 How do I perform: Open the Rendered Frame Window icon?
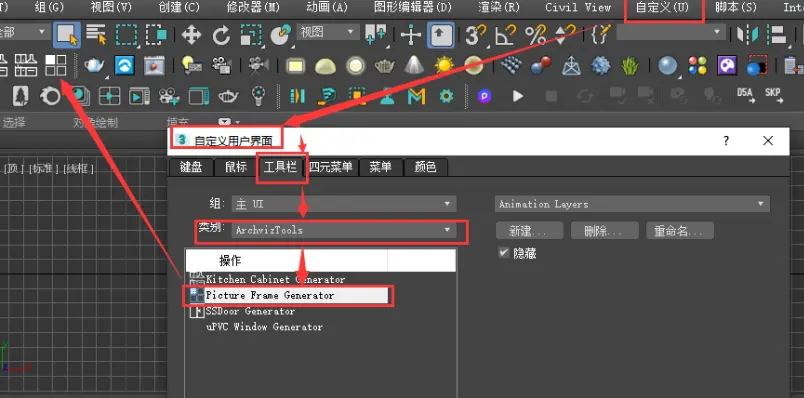[x=154, y=65]
